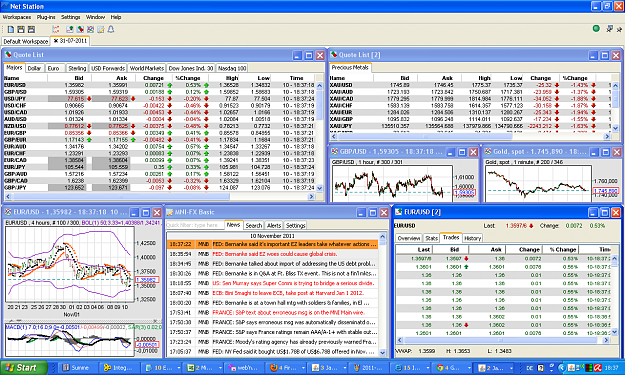Click Quote List horizontal scrollbar right arrow

coord(312,196)
